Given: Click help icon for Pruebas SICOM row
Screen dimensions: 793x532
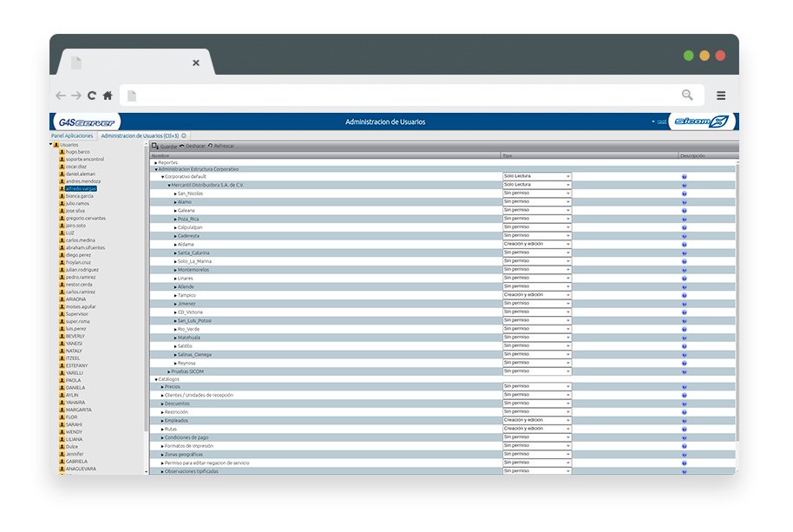Looking at the screenshot, I should [685, 371].
